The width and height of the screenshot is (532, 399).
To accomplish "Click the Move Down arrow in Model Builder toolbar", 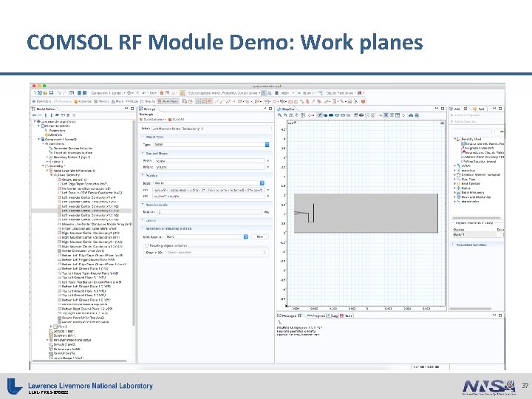I will point(52,115).
